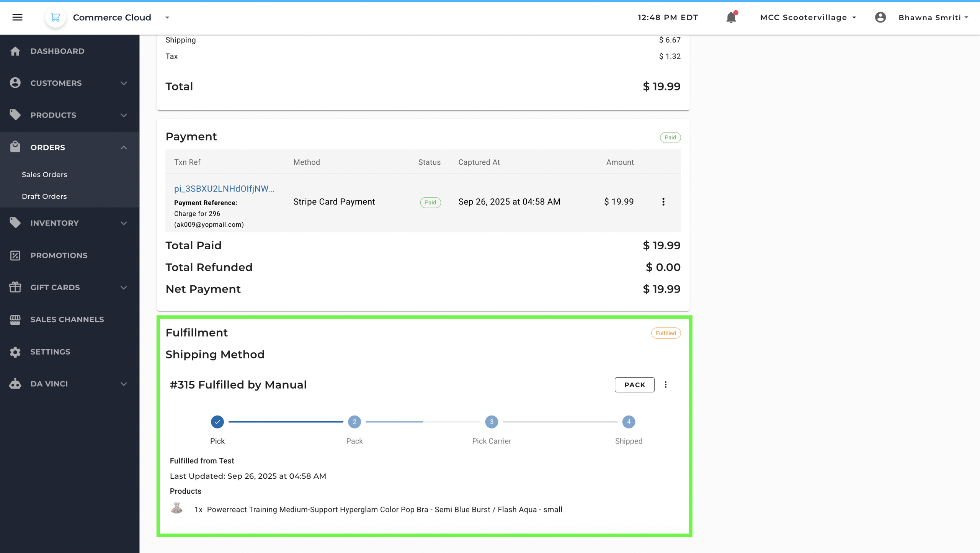980x553 pixels.
Task: Open the pi_3SBXU2LNHdOIfjNW transaction link
Action: click(224, 188)
